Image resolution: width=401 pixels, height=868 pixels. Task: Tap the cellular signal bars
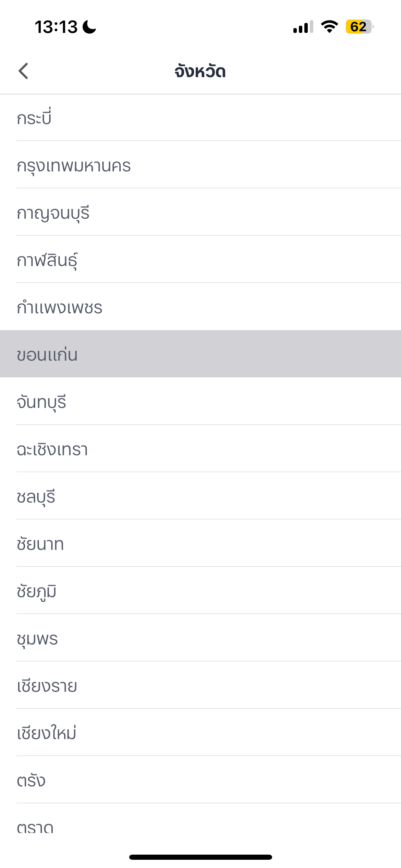[x=303, y=27]
